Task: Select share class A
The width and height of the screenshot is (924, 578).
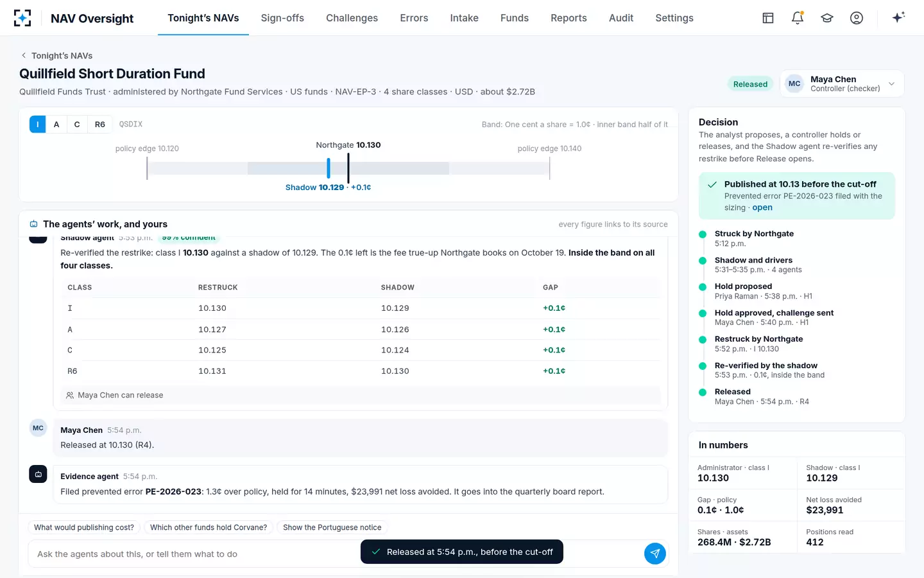Action: 56,125
